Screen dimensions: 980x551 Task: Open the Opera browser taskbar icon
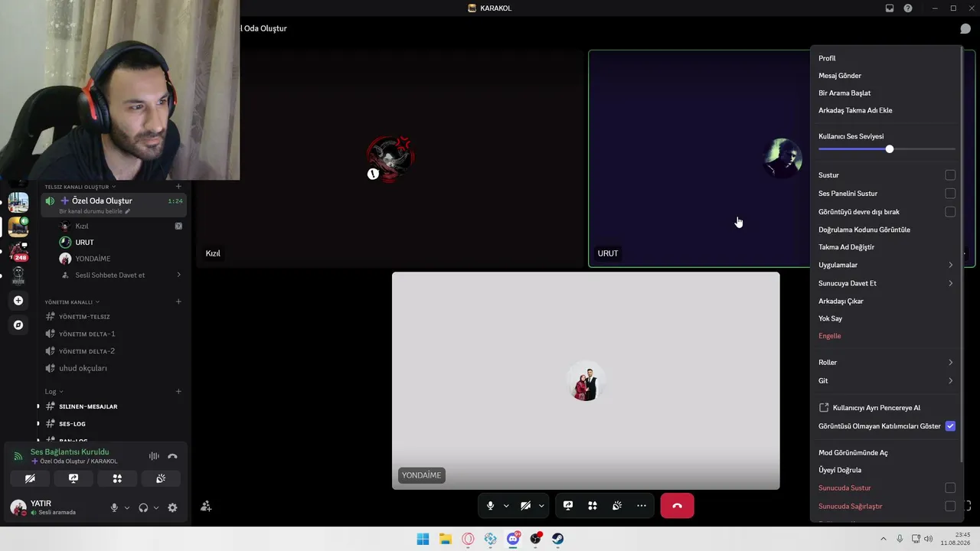click(468, 539)
